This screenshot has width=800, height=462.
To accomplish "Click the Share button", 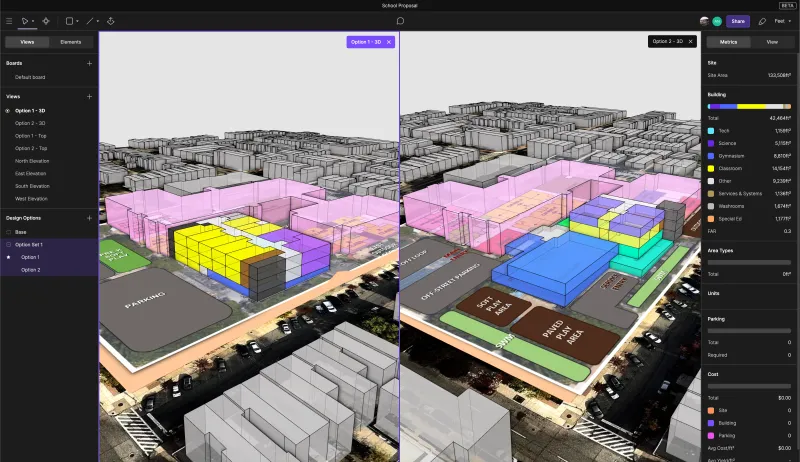I will click(737, 20).
